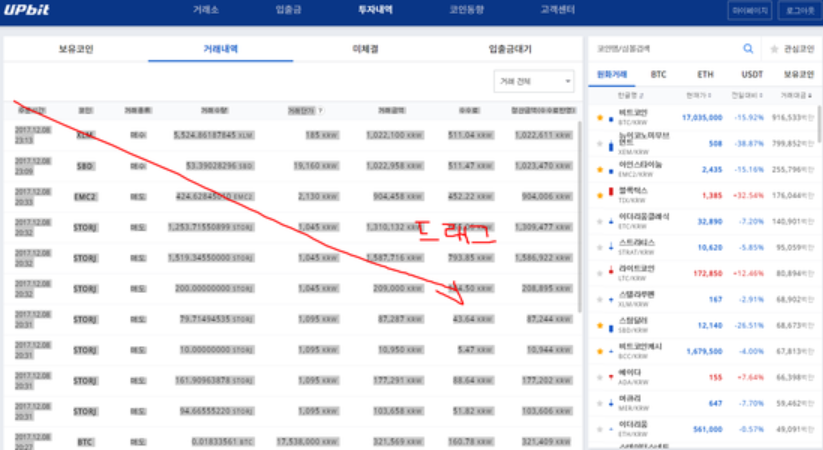Viewport: 823px width, 450px height.
Task: Toggle favorite star for STRAT/KRW
Action: tap(599, 247)
